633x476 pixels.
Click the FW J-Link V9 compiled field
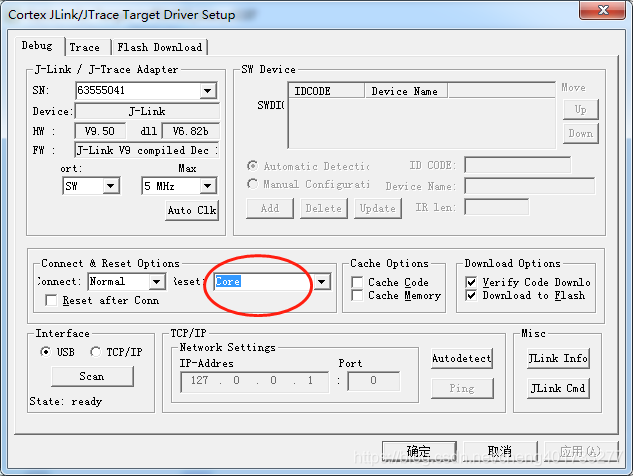click(147, 150)
